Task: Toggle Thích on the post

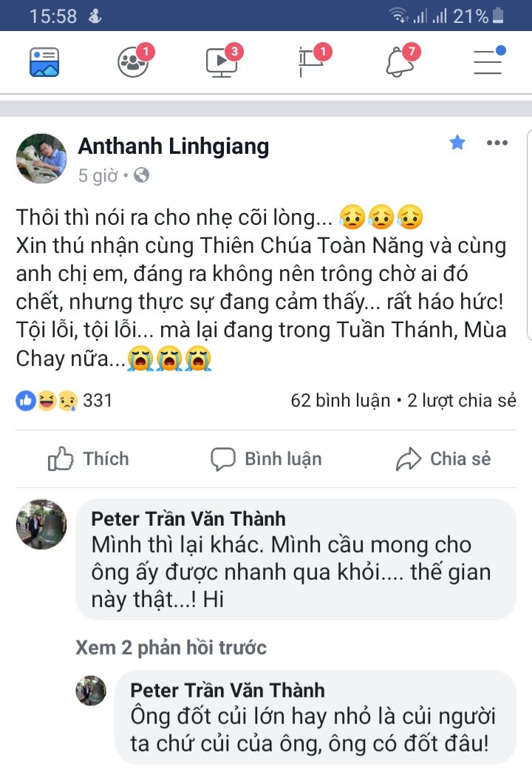Action: pos(89,459)
